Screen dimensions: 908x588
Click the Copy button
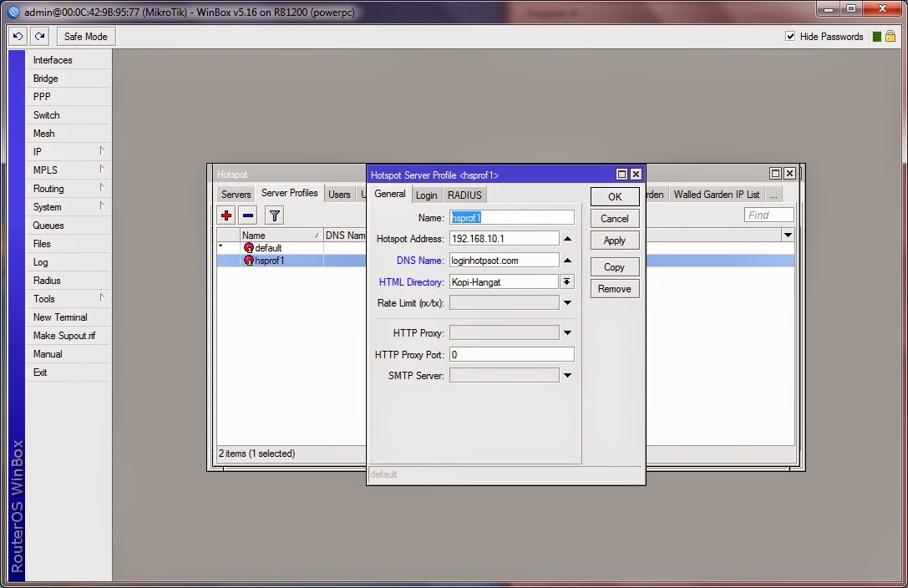coord(615,267)
